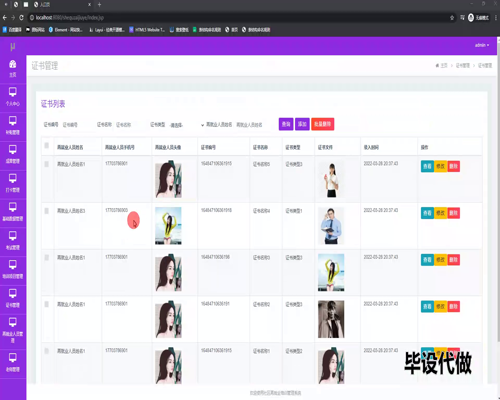This screenshot has height=400, width=500.
Task: Open certificate file image in 证书名称2 row
Action: click(x=331, y=319)
